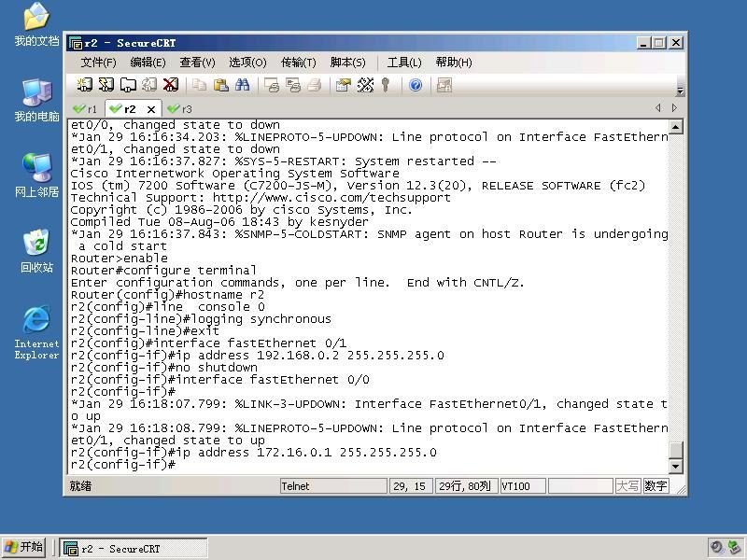
Task: Click the Find binoculars icon
Action: [x=242, y=85]
